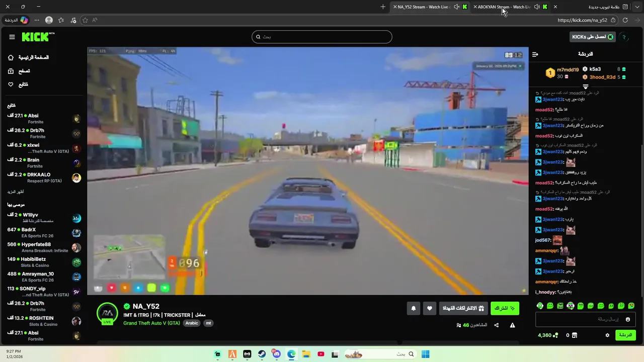
Task: Click m7mdd19 top gifter entry
Action: pyautogui.click(x=562, y=73)
